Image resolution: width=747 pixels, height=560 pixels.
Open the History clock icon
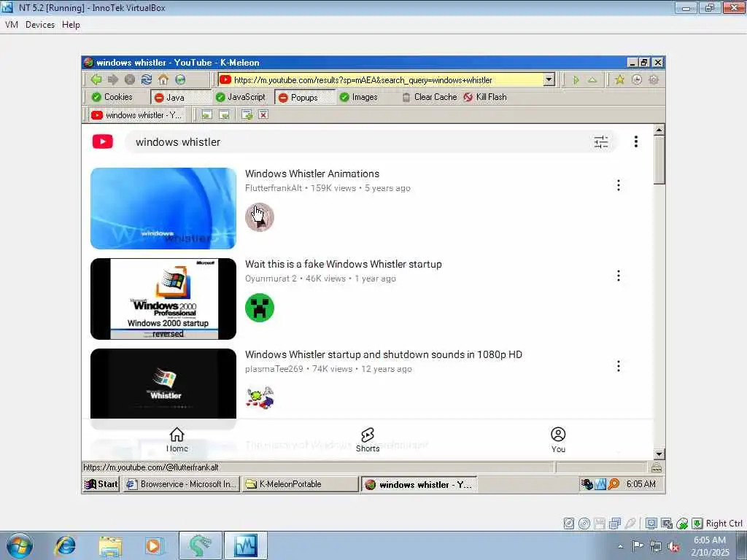pos(636,79)
